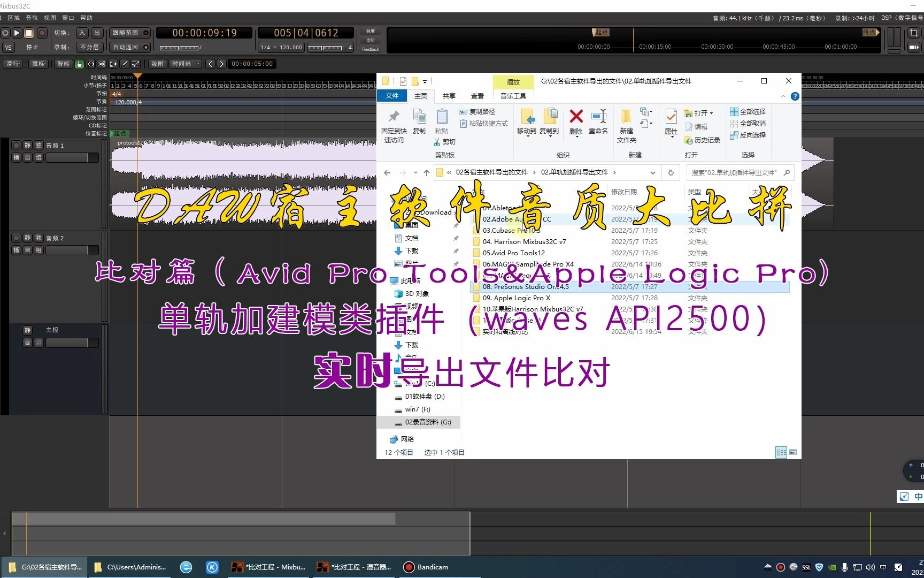Open the 时间码 snap unit dropdown

tap(185, 64)
